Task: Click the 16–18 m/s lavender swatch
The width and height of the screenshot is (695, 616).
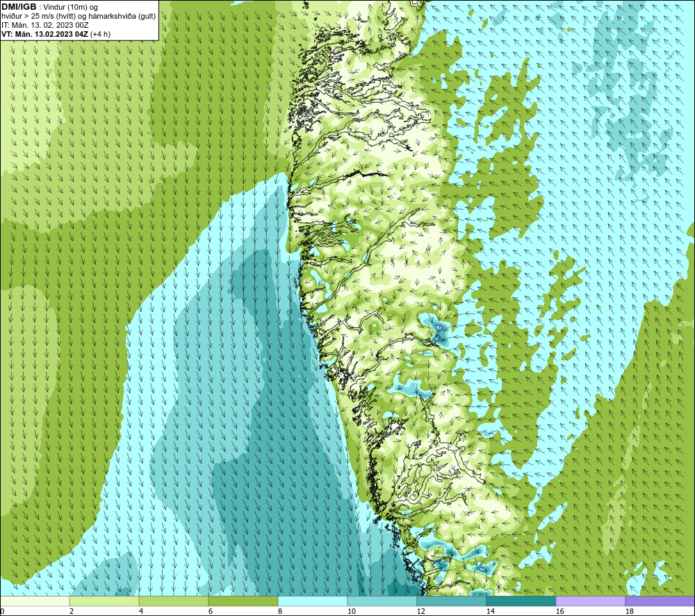Action: pos(590,601)
